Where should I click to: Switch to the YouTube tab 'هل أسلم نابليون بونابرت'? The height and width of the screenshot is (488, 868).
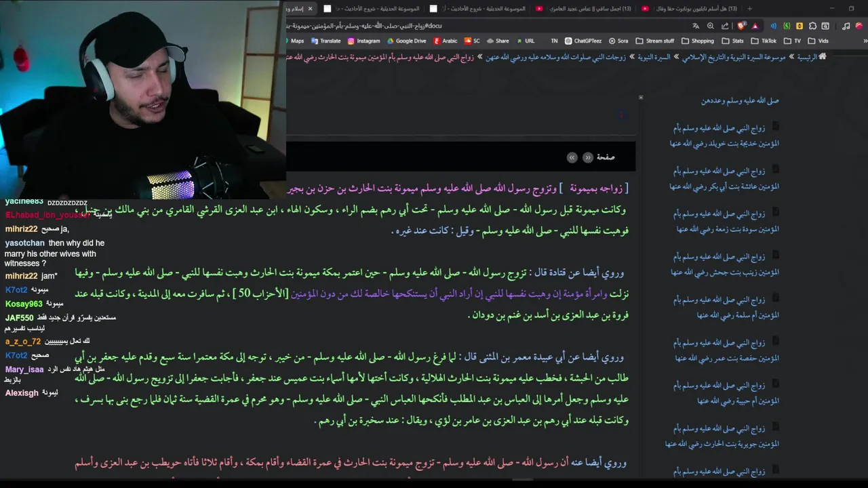pos(688,9)
